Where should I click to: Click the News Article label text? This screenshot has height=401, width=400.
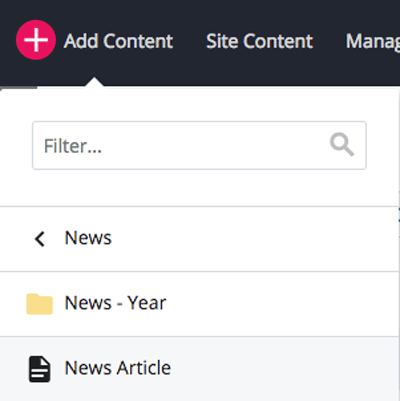tap(118, 368)
